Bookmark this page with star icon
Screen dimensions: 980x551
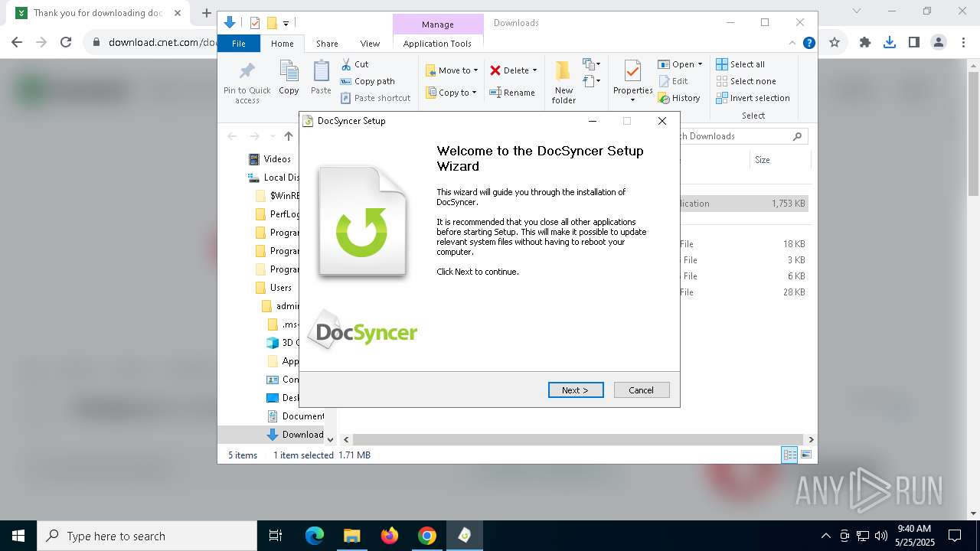point(835,43)
